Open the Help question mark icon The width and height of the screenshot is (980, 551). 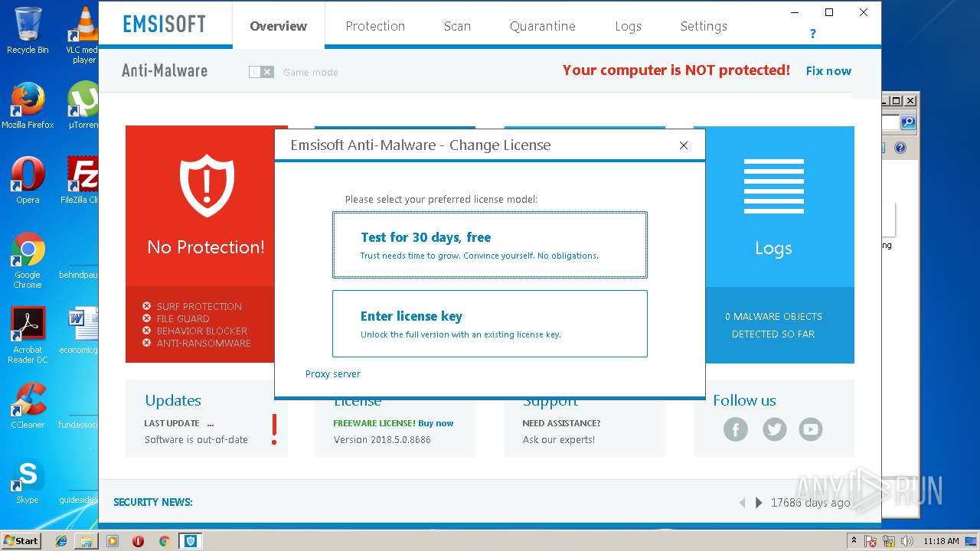point(812,34)
